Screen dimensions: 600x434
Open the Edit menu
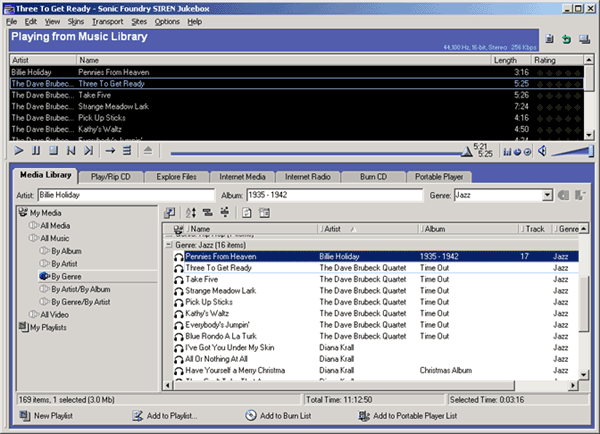[x=31, y=22]
